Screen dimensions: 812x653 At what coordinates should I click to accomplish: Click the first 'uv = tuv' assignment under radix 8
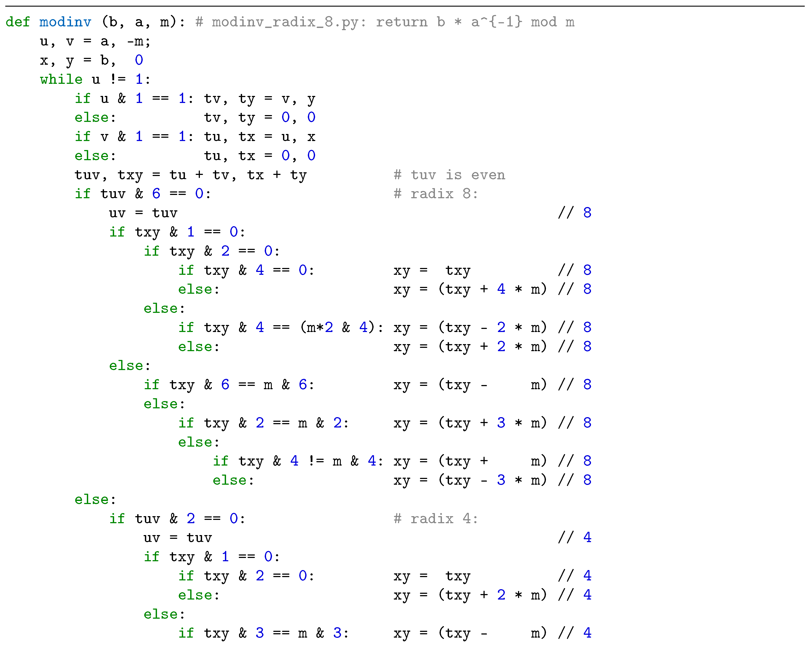tap(143, 213)
